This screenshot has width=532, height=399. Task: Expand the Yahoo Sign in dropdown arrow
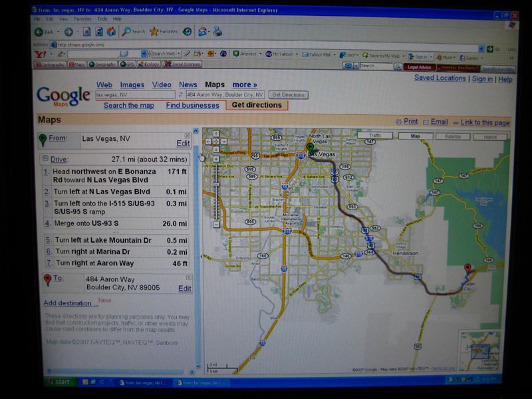coord(431,57)
